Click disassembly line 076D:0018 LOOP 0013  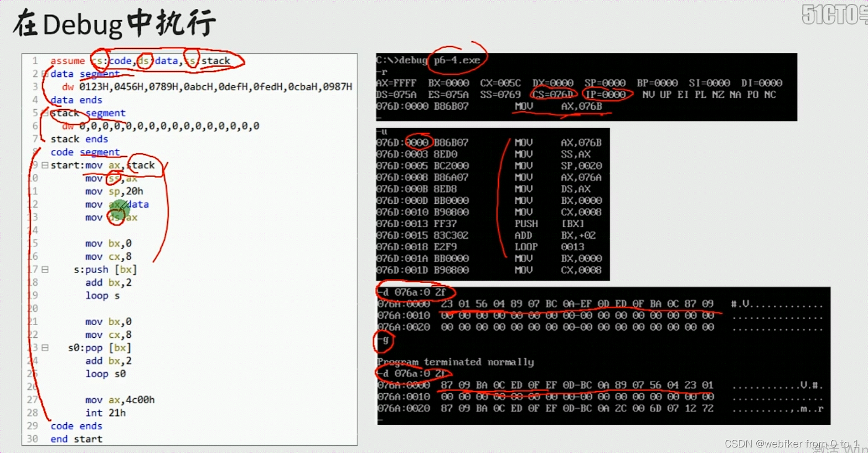coord(480,247)
